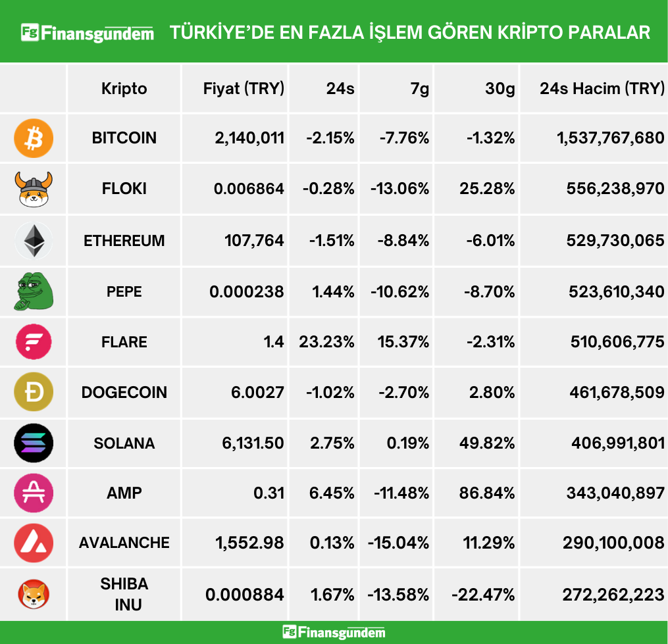Viewport: 668px width, 644px height.
Task: Click the Bitcoin coin icon
Action: (x=33, y=138)
